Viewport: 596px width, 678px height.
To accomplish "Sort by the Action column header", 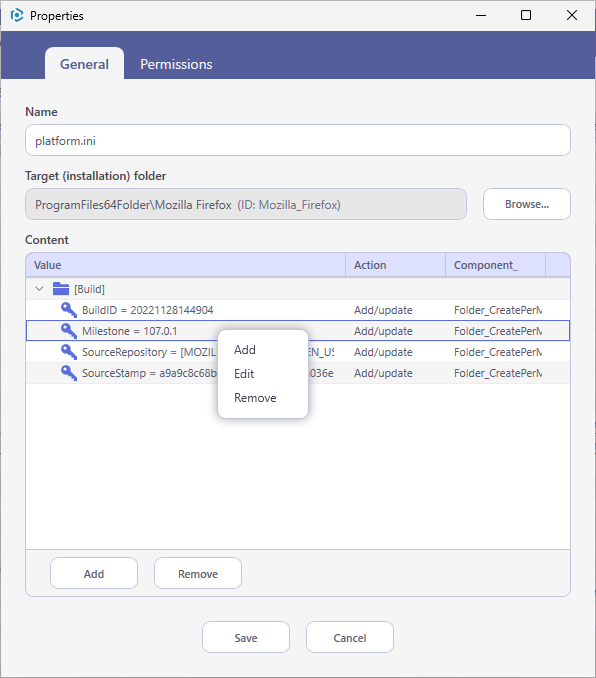I will [396, 265].
